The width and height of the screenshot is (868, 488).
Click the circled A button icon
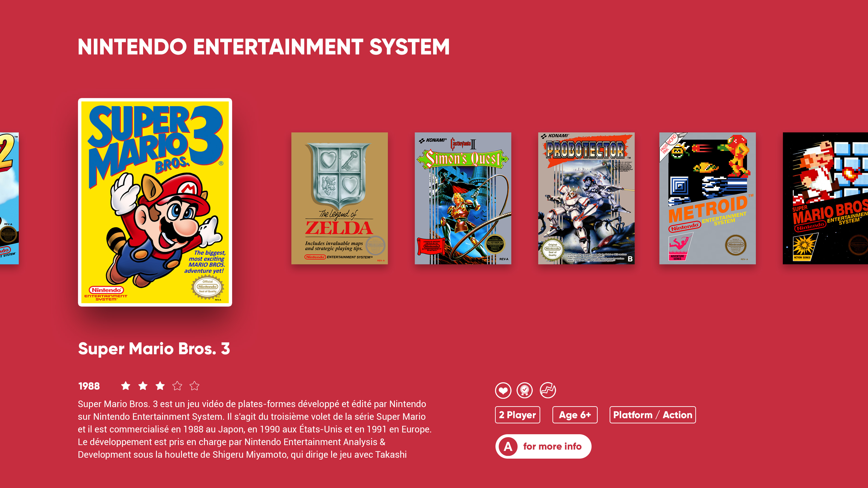click(508, 447)
